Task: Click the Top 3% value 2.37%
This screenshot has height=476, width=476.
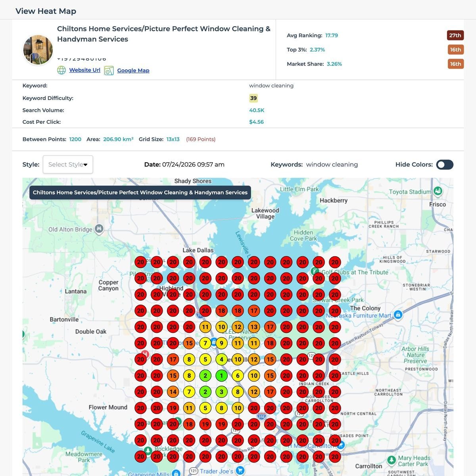Action: [317, 50]
